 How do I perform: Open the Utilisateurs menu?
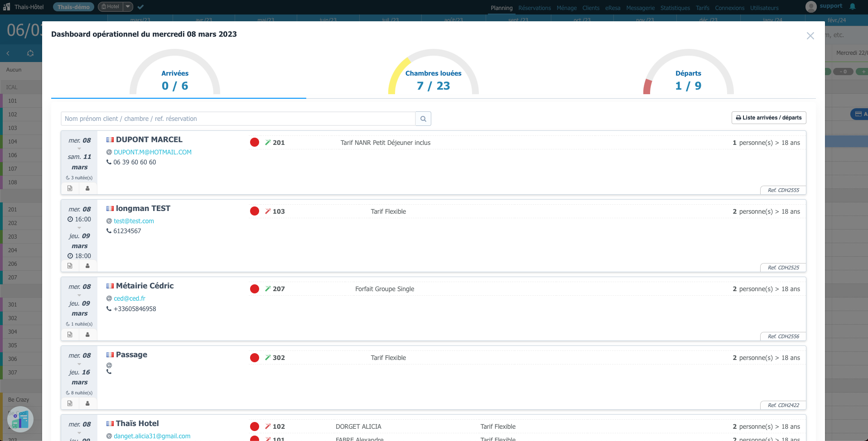[x=764, y=8]
